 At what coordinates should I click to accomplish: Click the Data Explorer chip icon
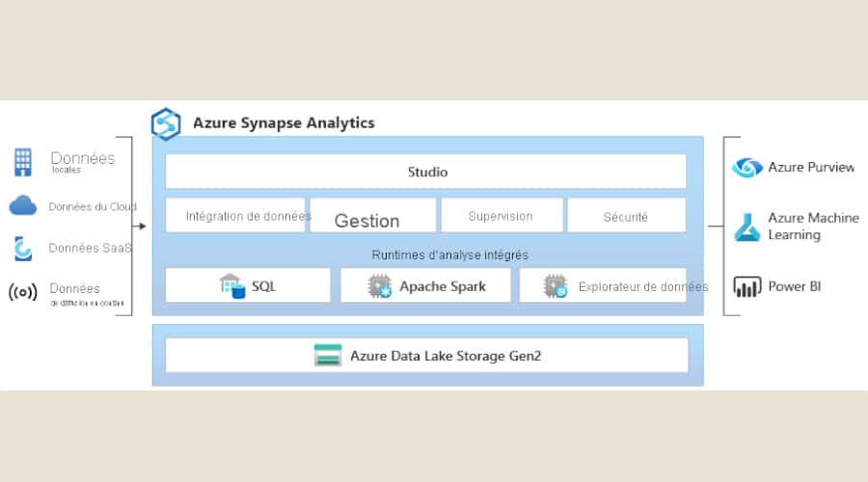tap(556, 286)
